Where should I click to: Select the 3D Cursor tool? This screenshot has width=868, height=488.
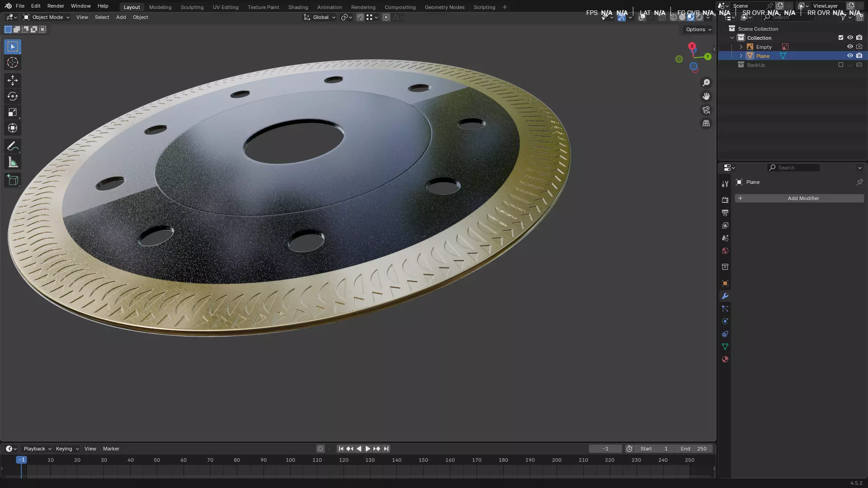[x=13, y=62]
